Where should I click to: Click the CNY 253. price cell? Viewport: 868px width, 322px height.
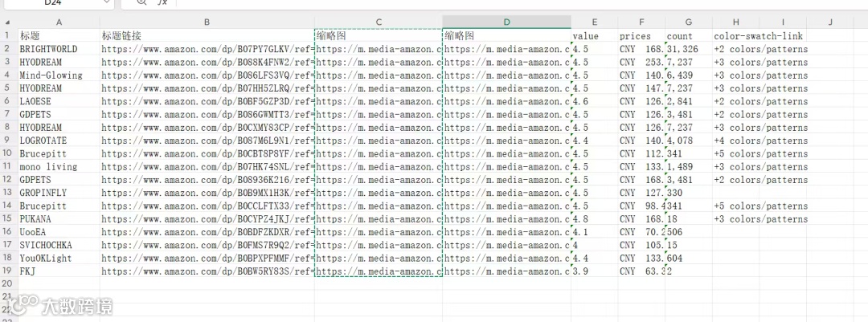click(x=641, y=62)
